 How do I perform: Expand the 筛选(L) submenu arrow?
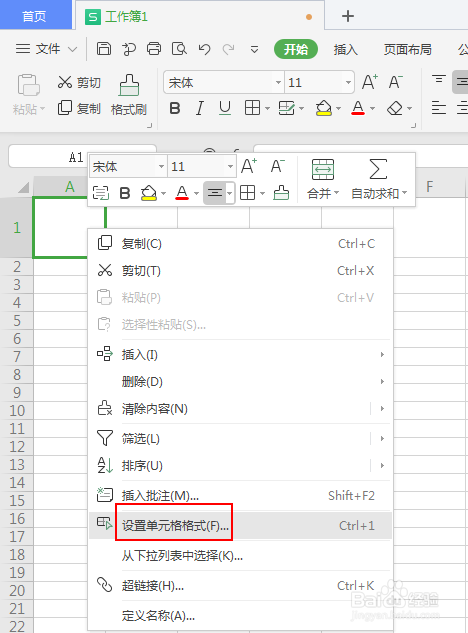click(382, 438)
